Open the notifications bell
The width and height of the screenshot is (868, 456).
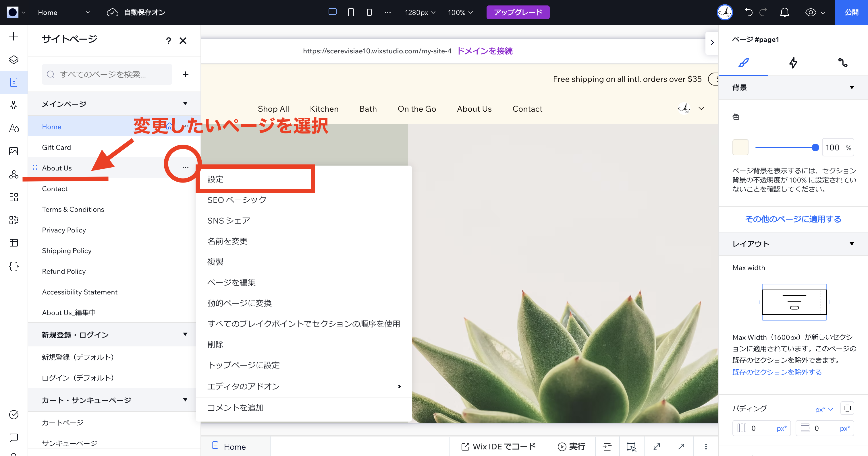tap(785, 12)
